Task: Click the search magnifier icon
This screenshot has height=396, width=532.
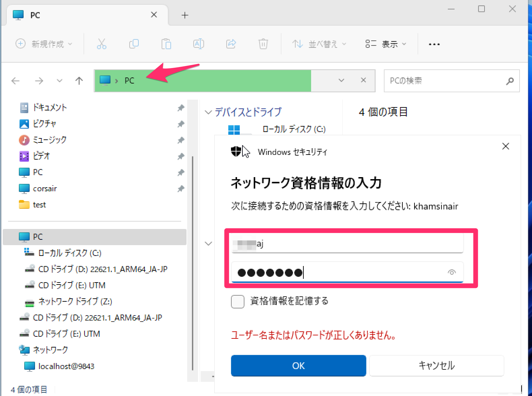Action: (510, 81)
